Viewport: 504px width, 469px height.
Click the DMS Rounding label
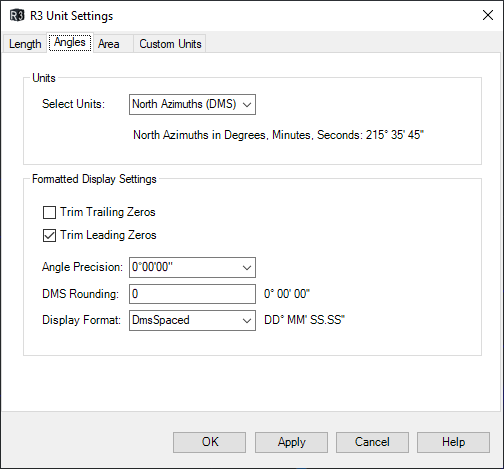click(80, 294)
